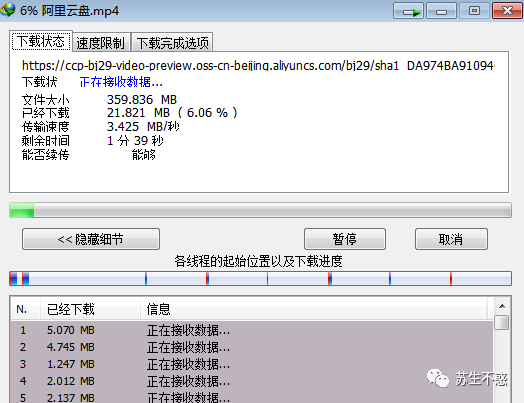524x403 pixels.
Task: Click the 传输速度 label
Action: (x=45, y=127)
